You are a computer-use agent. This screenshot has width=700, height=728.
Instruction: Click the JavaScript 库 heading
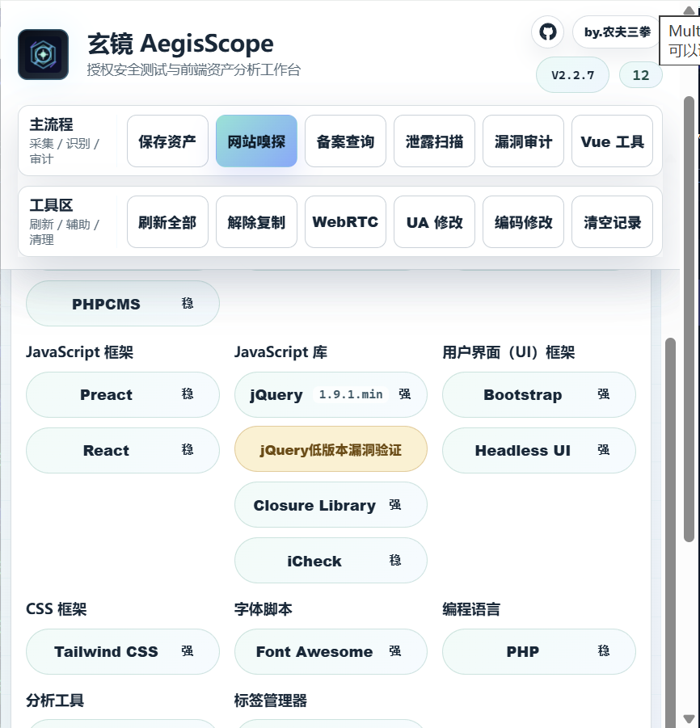280,352
